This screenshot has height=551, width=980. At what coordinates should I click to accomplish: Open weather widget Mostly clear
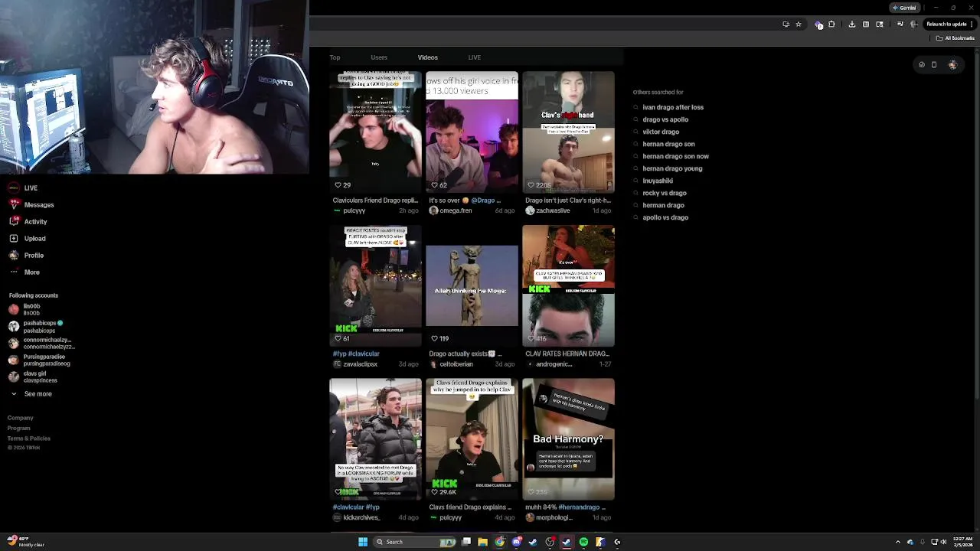tap(24, 542)
